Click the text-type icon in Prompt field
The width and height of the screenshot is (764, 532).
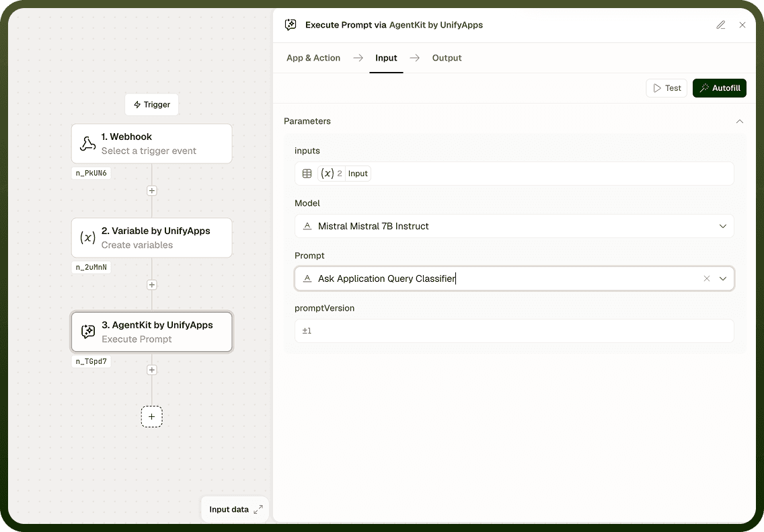pos(307,278)
